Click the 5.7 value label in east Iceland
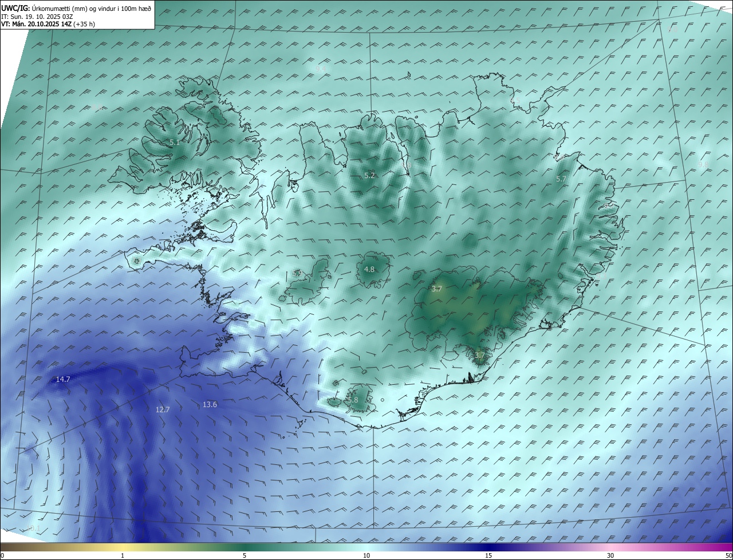Viewport: 733px width, 560px height. tap(561, 179)
